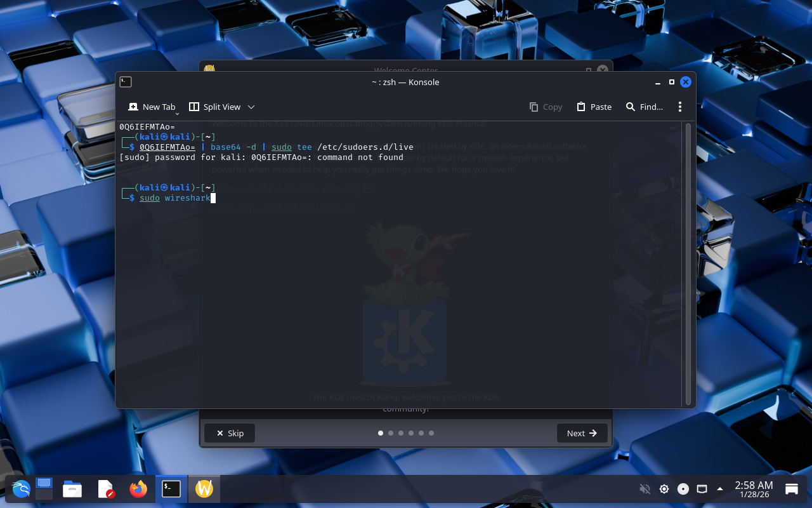The width and height of the screenshot is (812, 508).
Task: Launch Firefox from the taskbar
Action: coord(138,489)
